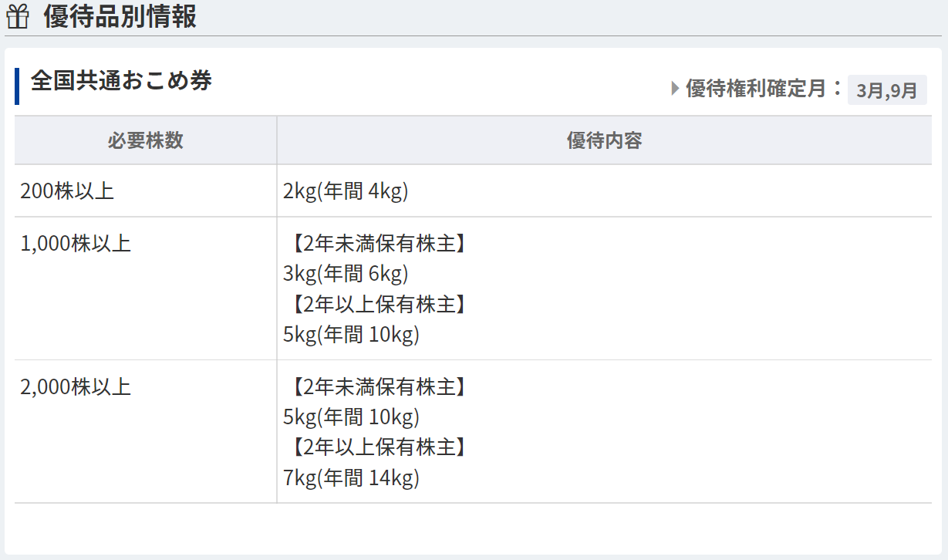Click 5kg(年間 10kg) in the 2,000株 row
This screenshot has height=560, width=948.
(x=351, y=417)
